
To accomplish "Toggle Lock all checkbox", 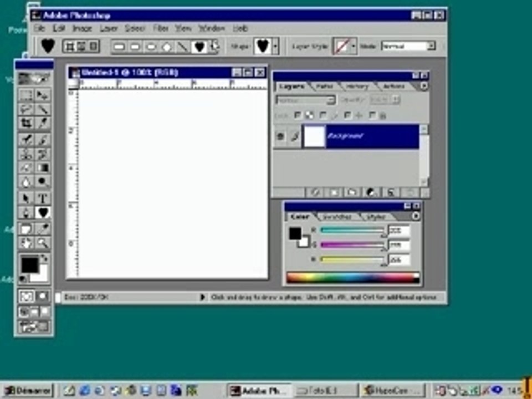I will (x=372, y=116).
